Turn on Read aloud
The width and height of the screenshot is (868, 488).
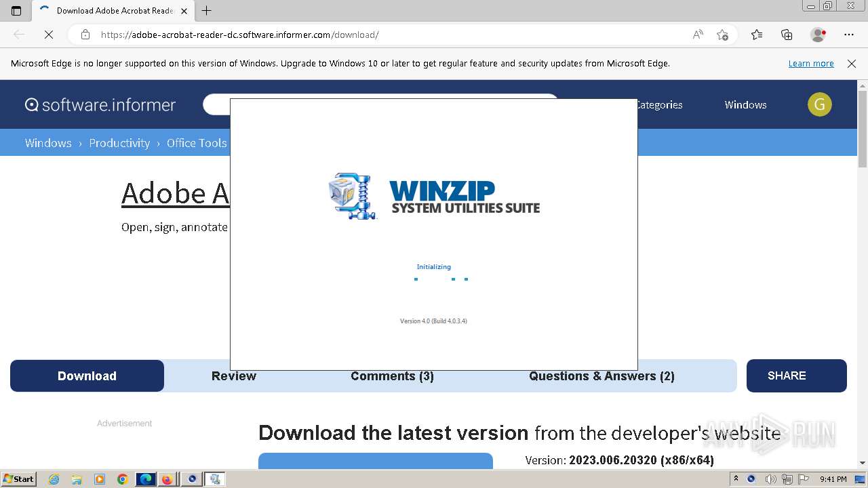coord(698,35)
